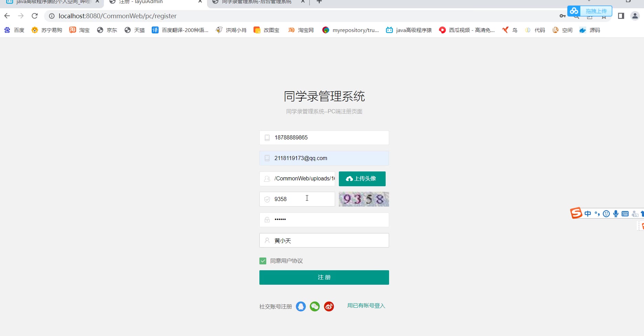Click Sogou user account icon

point(635,214)
